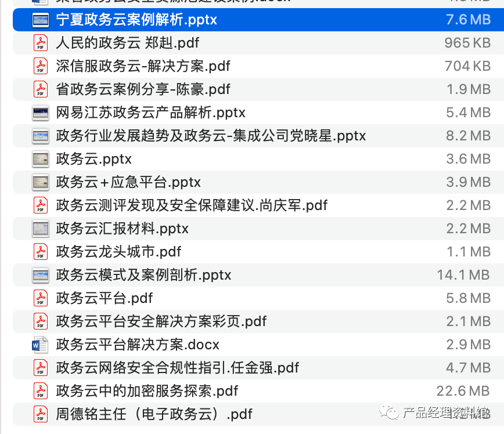
Task: Click the PDF icon for 深信服政务云-解决方案
Action: pyautogui.click(x=41, y=66)
